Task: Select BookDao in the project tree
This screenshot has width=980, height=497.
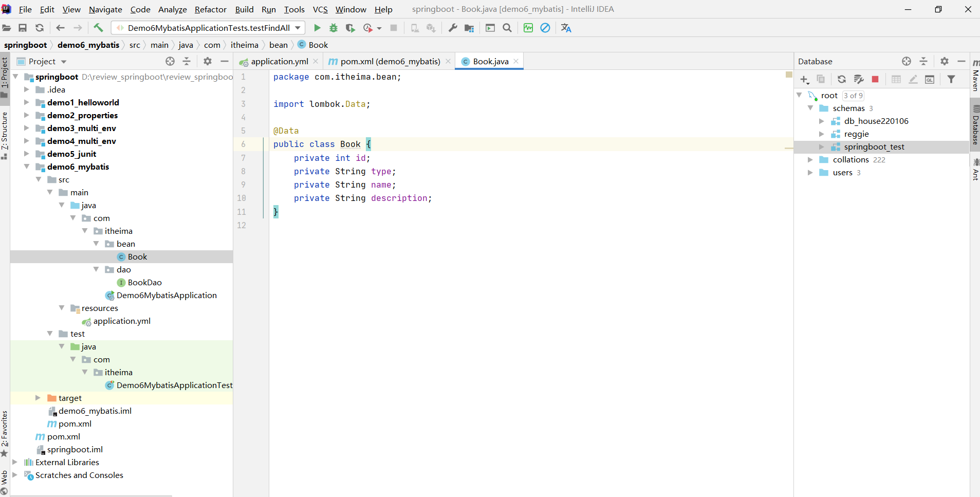Action: (144, 282)
